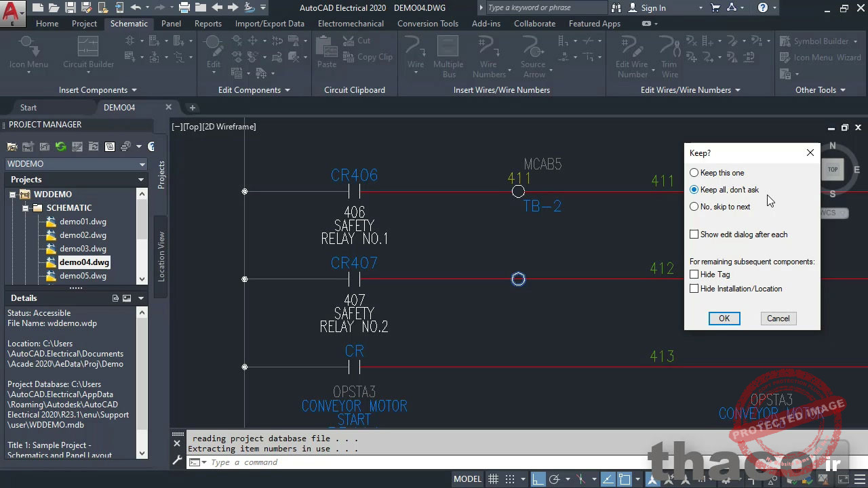
Task: Click the project refresh icon in Project Manager
Action: click(x=60, y=146)
